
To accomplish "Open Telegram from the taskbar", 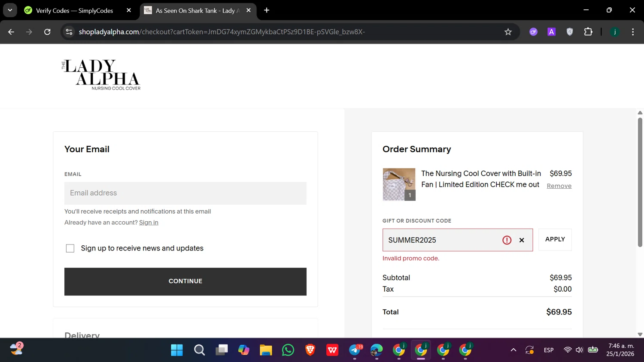I will click(355, 350).
